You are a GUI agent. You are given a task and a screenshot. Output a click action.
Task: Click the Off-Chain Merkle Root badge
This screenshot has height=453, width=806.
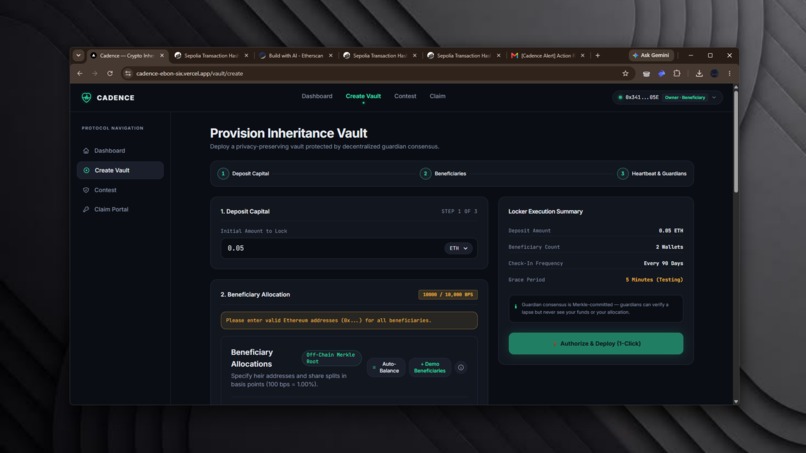click(332, 358)
